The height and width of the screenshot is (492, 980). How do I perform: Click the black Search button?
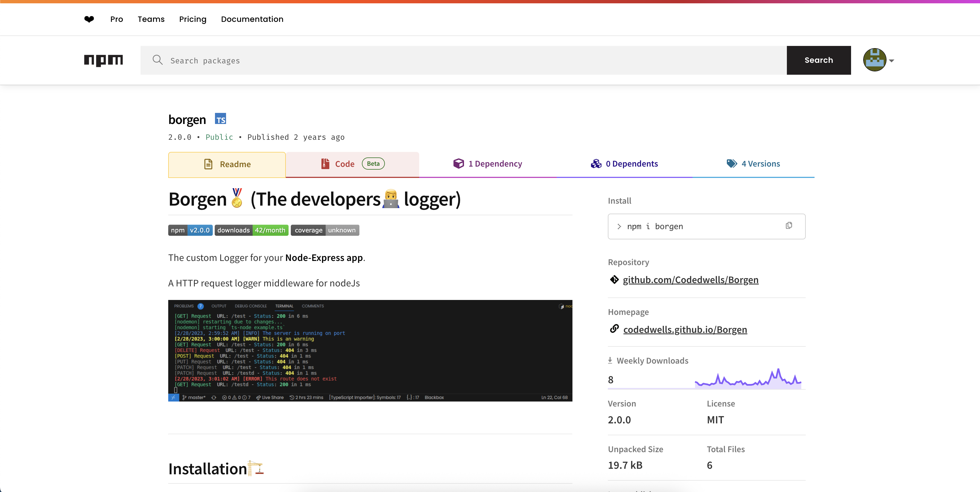(818, 60)
